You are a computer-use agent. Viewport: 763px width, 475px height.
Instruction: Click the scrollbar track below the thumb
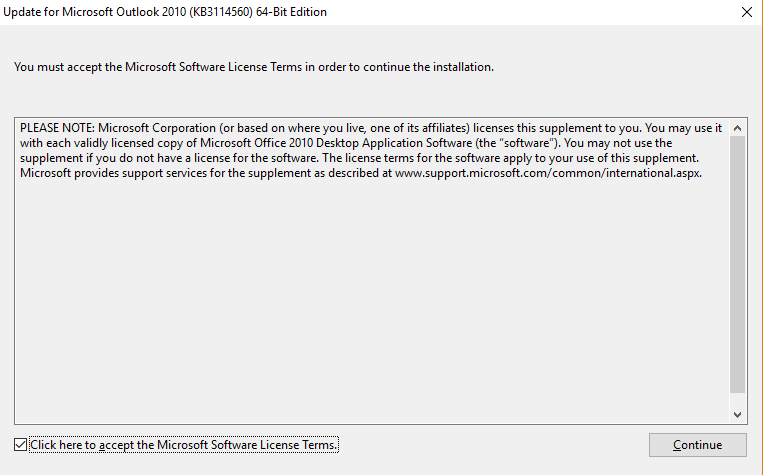(x=738, y=399)
